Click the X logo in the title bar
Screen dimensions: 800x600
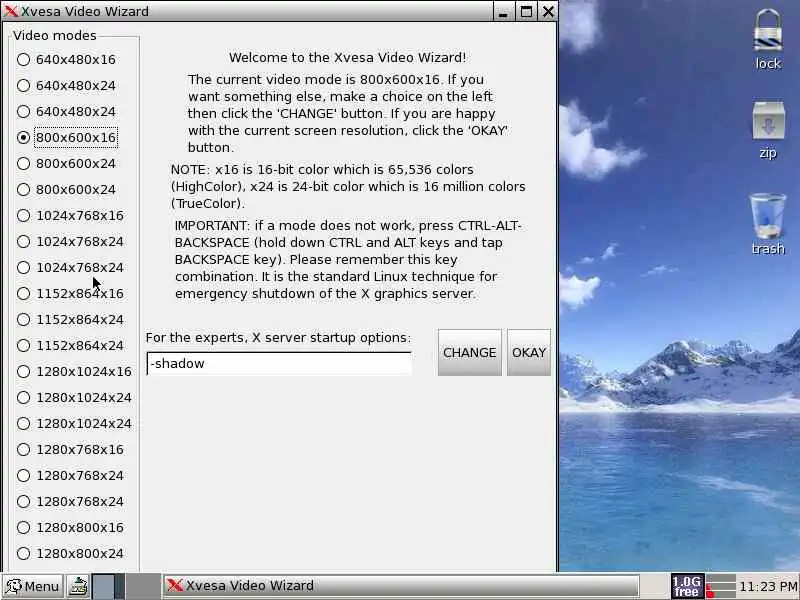[11, 11]
